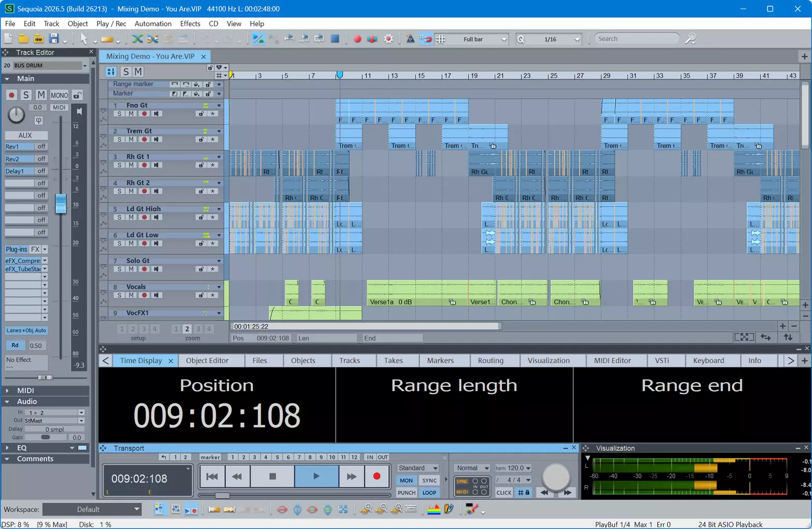Open the Effects menu
The width and height of the screenshot is (812, 529).
[190, 24]
